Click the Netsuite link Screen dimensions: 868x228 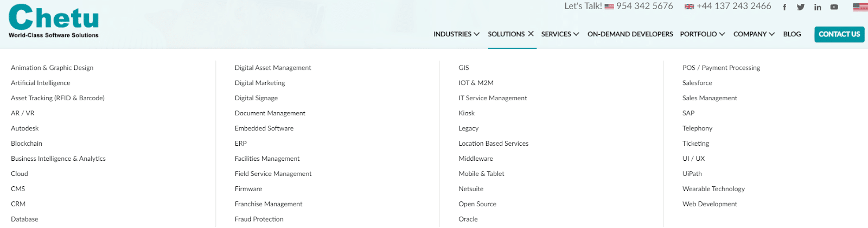click(x=471, y=189)
